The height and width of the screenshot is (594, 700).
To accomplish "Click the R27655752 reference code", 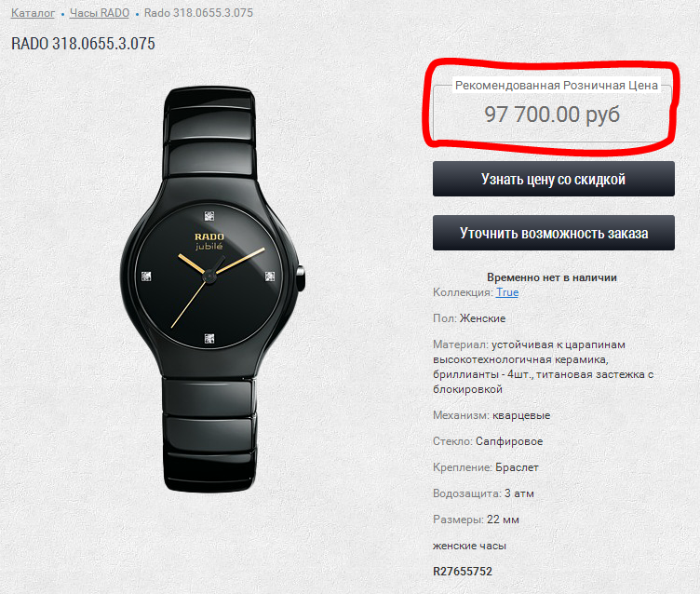I will (x=463, y=572).
